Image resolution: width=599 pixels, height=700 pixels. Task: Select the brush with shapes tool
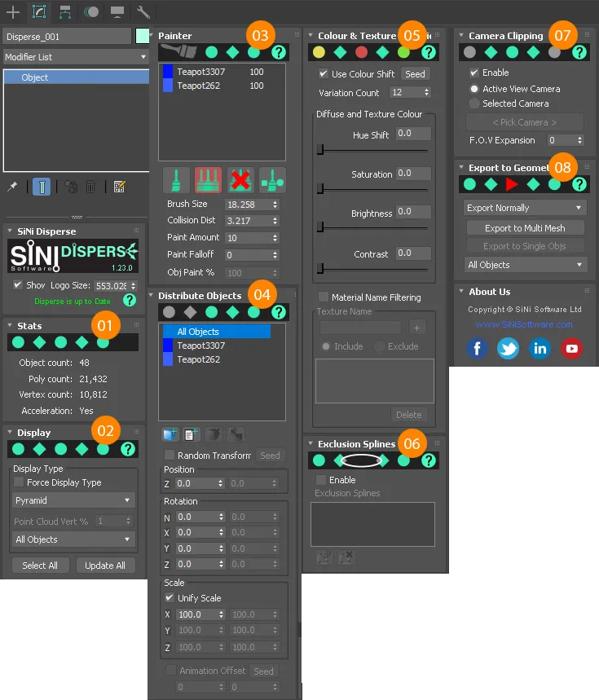(272, 180)
